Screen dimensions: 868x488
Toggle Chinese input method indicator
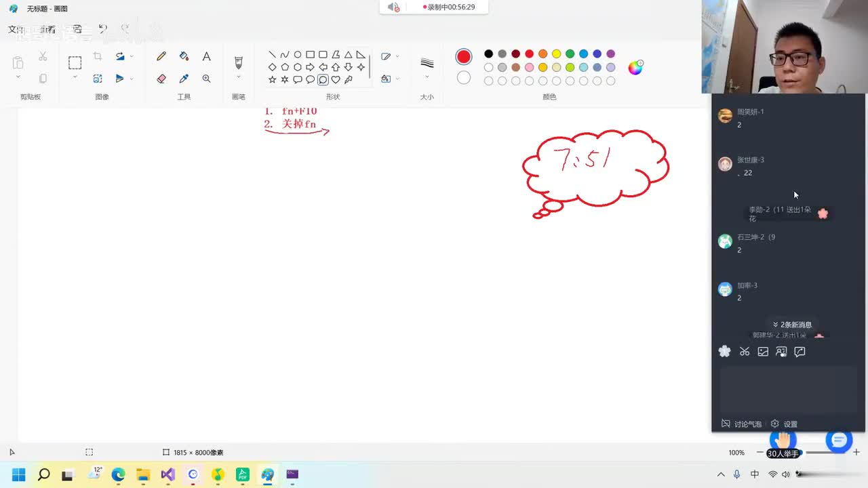tap(755, 474)
